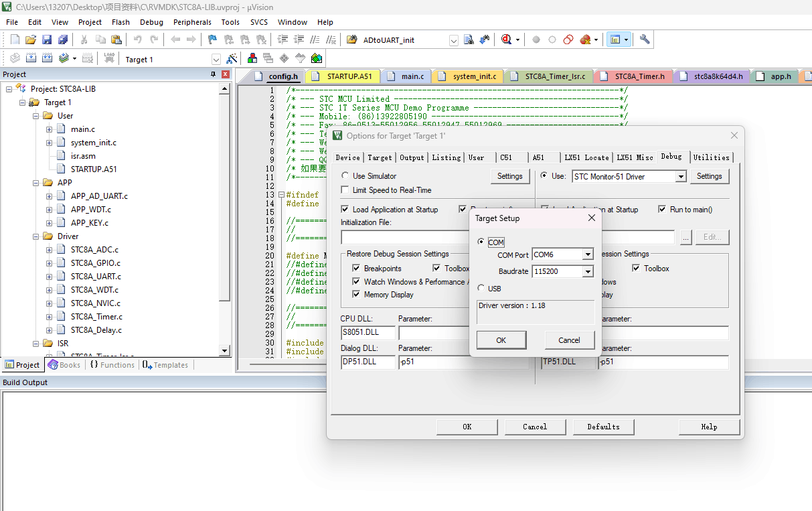This screenshot has width=812, height=511.
Task: Select the USB radio button
Action: (x=481, y=288)
